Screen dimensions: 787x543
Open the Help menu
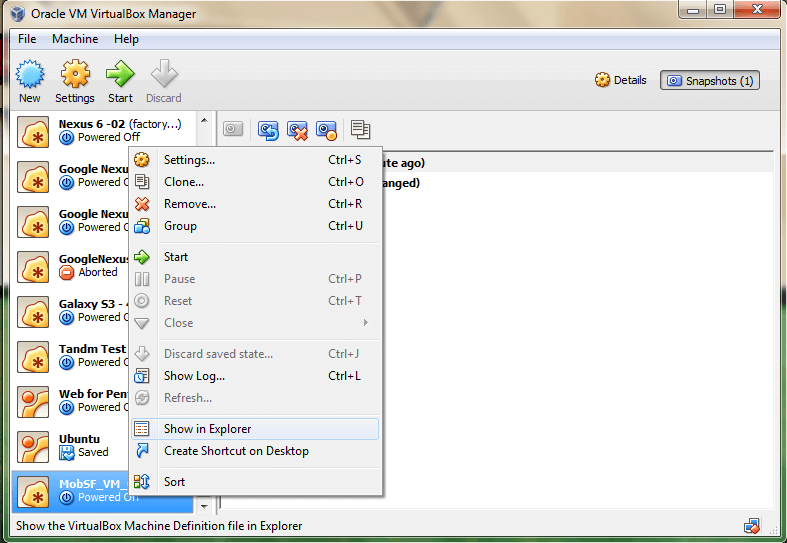(127, 39)
